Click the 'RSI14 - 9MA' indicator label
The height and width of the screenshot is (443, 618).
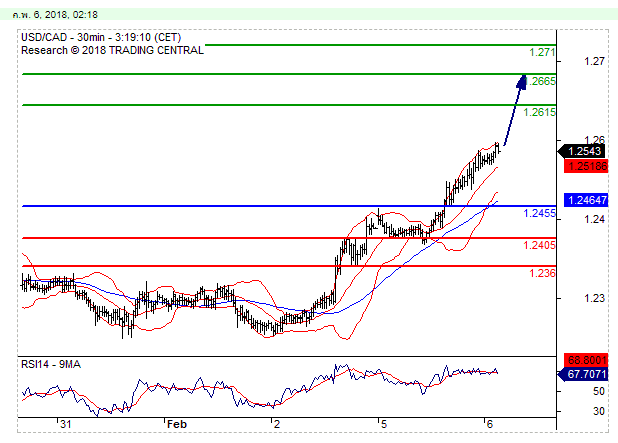(51, 364)
